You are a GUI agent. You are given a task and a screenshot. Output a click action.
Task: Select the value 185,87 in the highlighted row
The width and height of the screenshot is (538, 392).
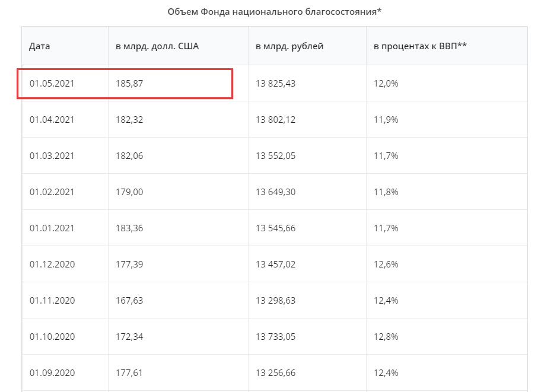click(x=129, y=84)
